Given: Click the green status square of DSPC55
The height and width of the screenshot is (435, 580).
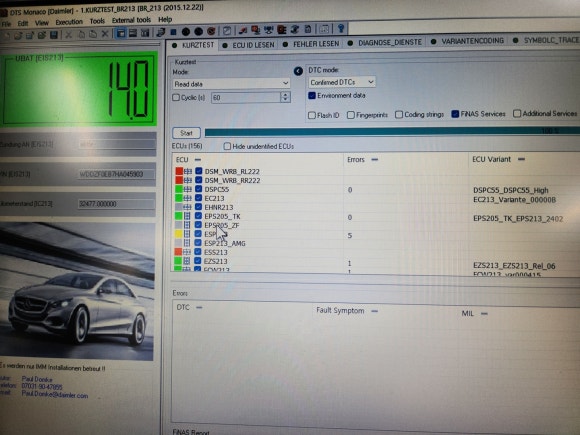Looking at the screenshot, I should [x=179, y=189].
